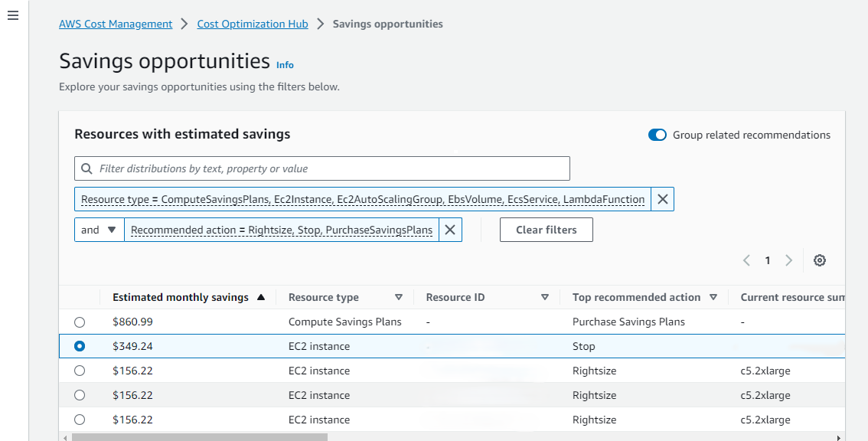Select radio in second $156.22 row

[x=80, y=395]
